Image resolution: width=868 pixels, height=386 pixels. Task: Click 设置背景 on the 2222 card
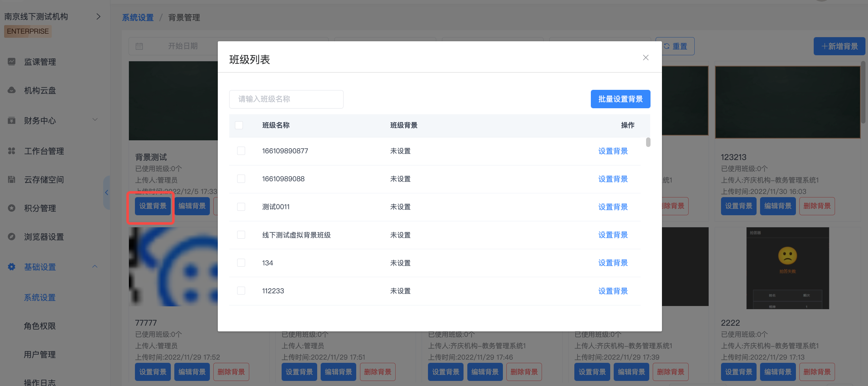[x=738, y=371]
